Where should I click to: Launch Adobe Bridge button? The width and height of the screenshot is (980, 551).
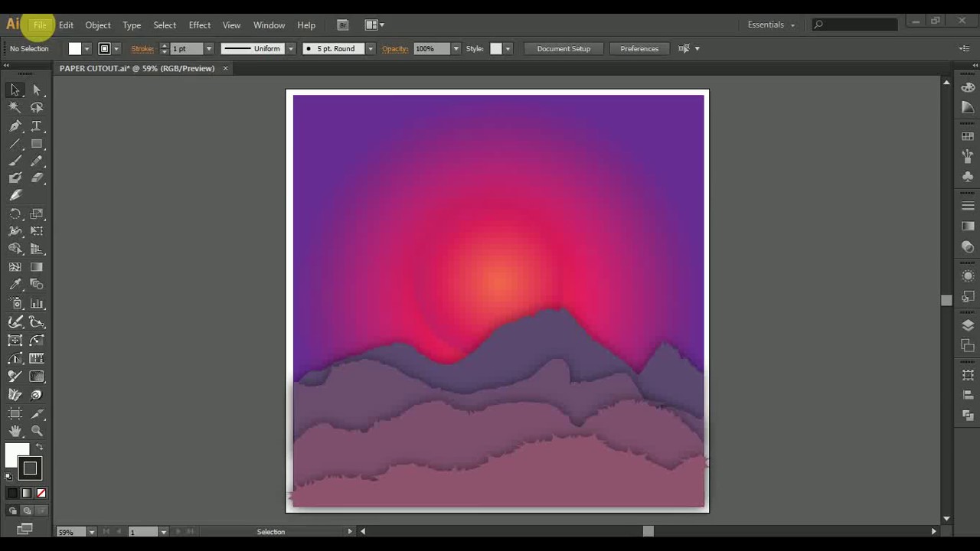pyautogui.click(x=343, y=24)
